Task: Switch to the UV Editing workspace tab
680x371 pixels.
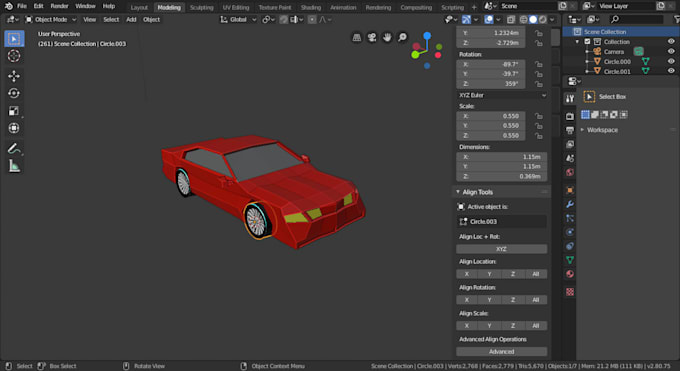Action: click(235, 7)
